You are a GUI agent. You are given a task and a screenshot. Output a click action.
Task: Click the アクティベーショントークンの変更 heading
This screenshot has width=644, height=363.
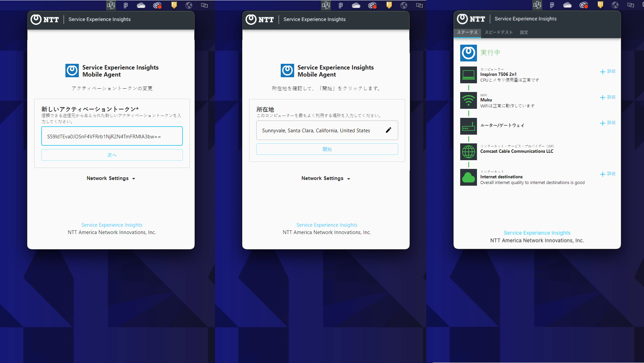click(x=112, y=88)
